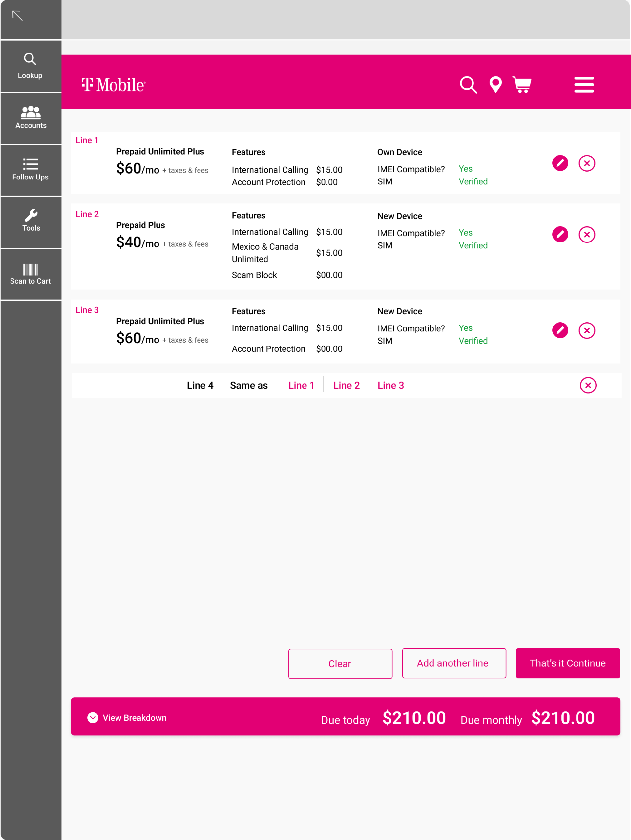Remove Line 2 using X icon

[x=587, y=234]
